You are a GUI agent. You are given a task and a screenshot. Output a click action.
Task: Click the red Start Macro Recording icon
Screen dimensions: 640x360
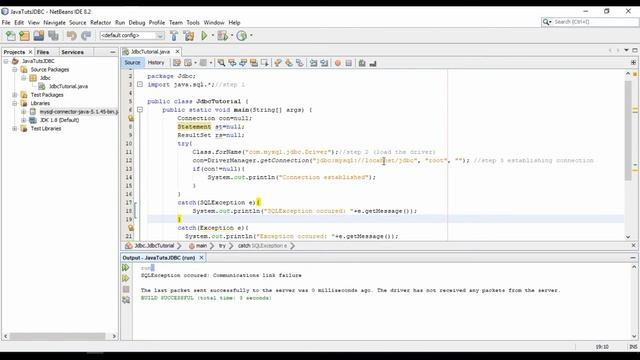(338, 63)
